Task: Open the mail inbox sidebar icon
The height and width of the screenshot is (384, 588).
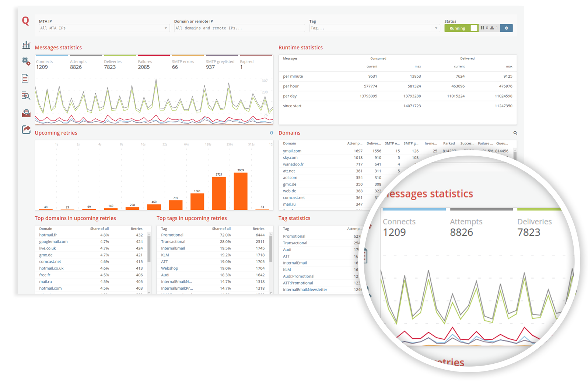Action: click(26, 113)
